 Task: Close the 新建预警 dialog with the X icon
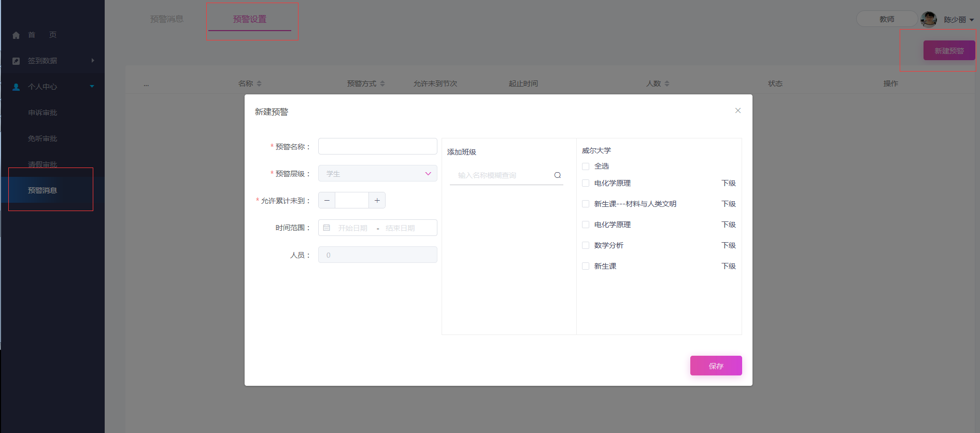pyautogui.click(x=738, y=110)
